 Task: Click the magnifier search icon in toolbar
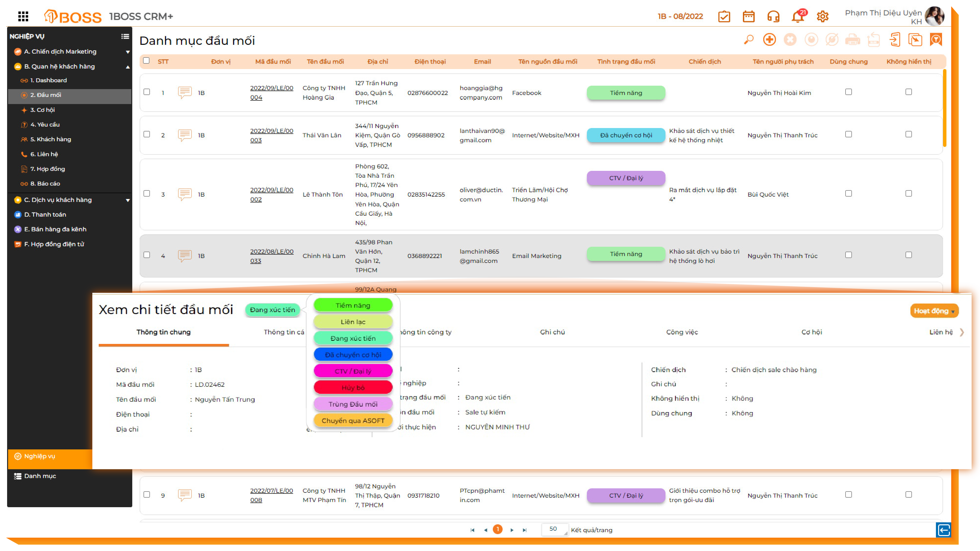(748, 40)
